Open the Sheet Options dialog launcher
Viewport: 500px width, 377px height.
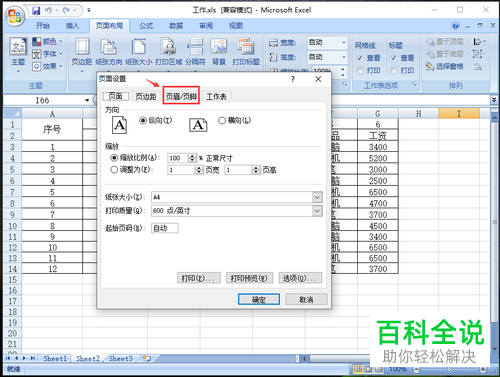(x=414, y=84)
